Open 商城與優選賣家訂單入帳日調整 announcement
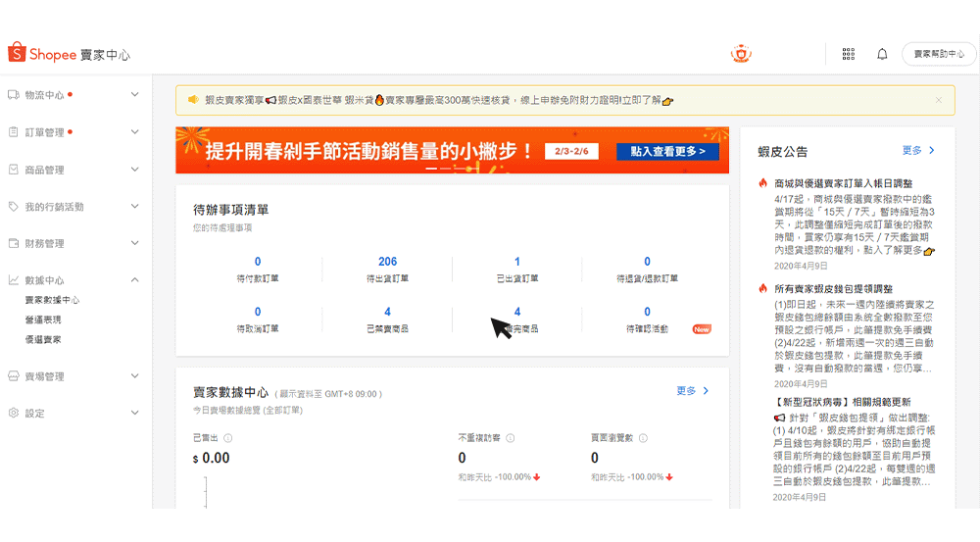The image size is (980, 542). [x=843, y=183]
